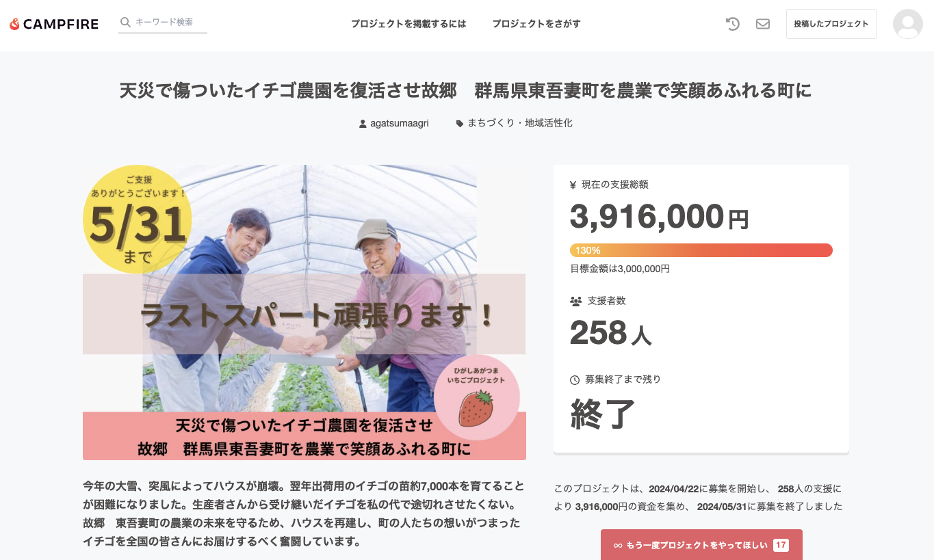
Task: Click the clock icon beside 募集終了まで残り
Action: [x=575, y=379]
